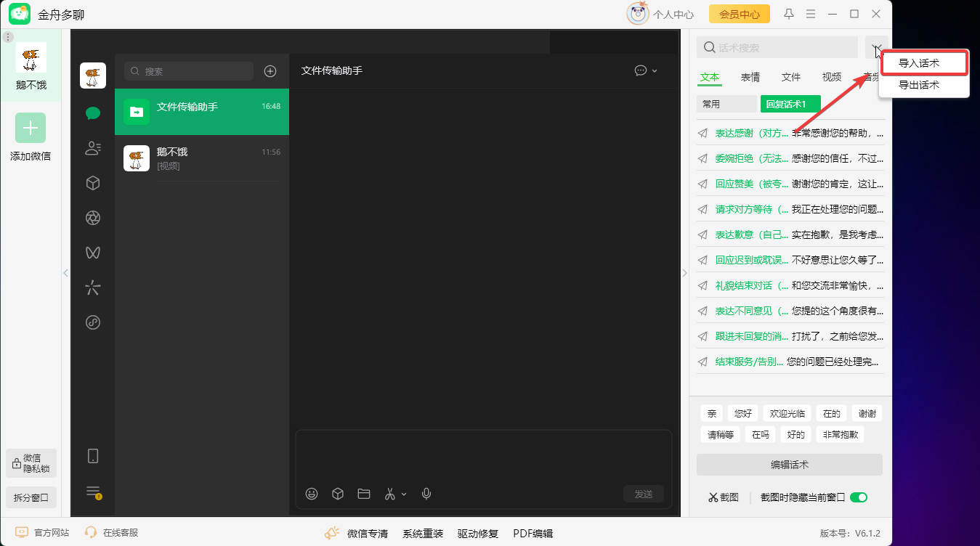Screen dimensions: 980x546
Task: Click the 编辑话术 button
Action: tap(789, 465)
